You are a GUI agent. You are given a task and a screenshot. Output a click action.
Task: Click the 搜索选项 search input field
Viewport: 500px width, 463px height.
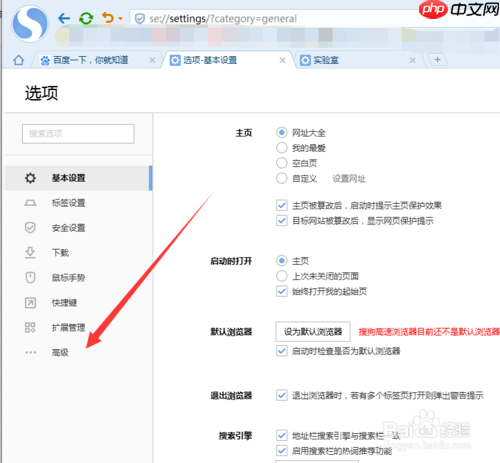[x=78, y=134]
